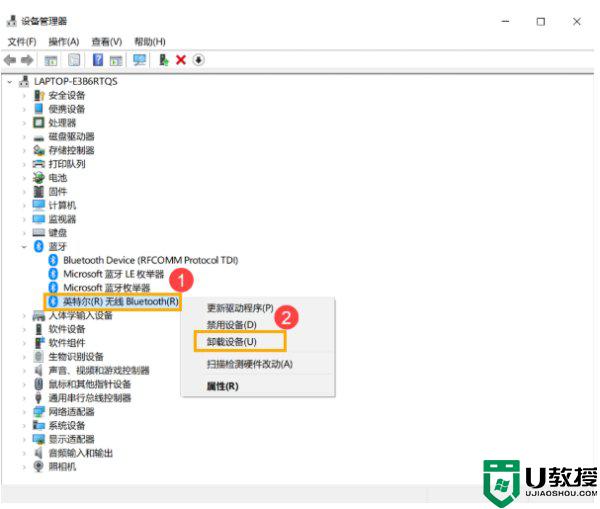Image resolution: width=600 pixels, height=509 pixels.
Task: Click the 安全设备 category icon
Action: tap(39, 95)
